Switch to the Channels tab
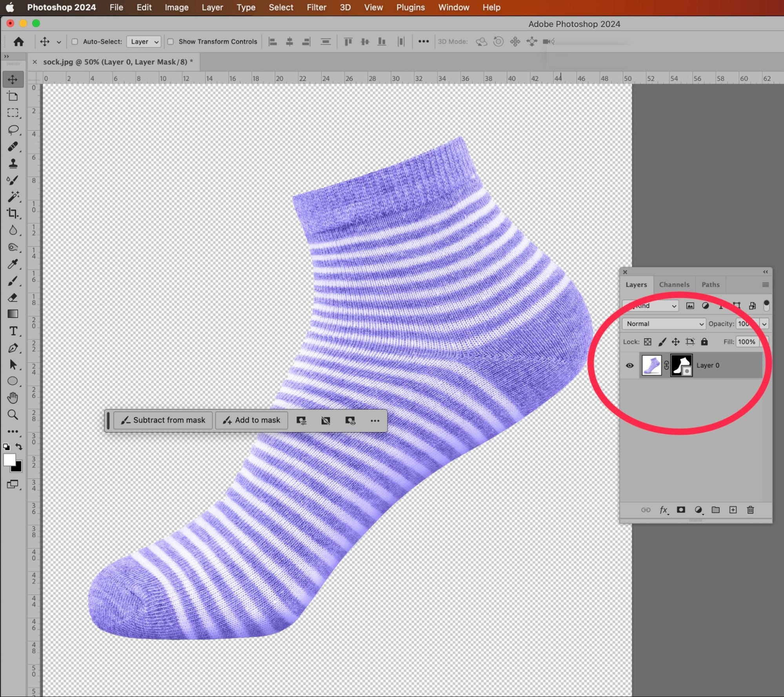Image resolution: width=784 pixels, height=697 pixels. (674, 285)
